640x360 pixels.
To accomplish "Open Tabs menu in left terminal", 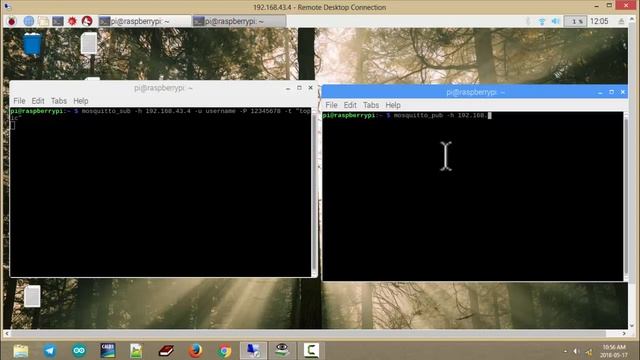I will [x=59, y=101].
